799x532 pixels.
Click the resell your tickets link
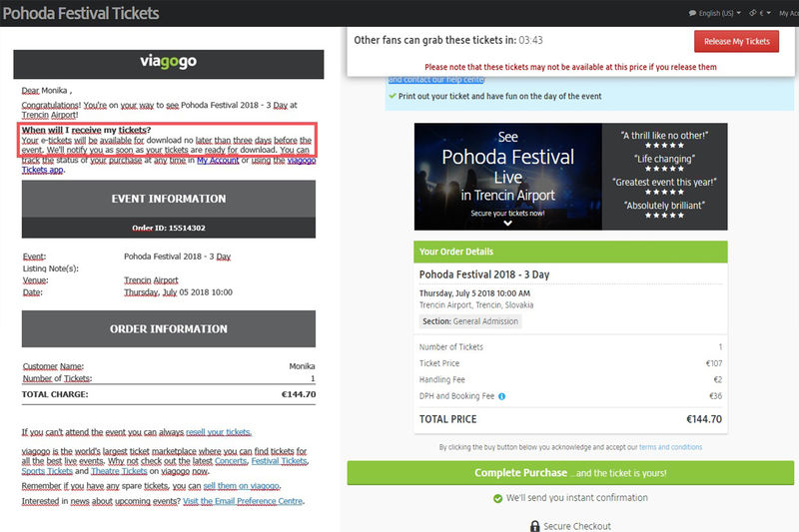click(219, 432)
